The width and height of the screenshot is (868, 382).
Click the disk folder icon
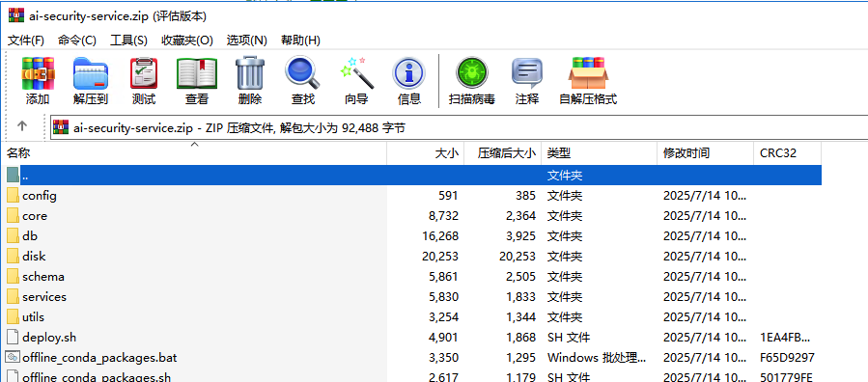point(13,256)
